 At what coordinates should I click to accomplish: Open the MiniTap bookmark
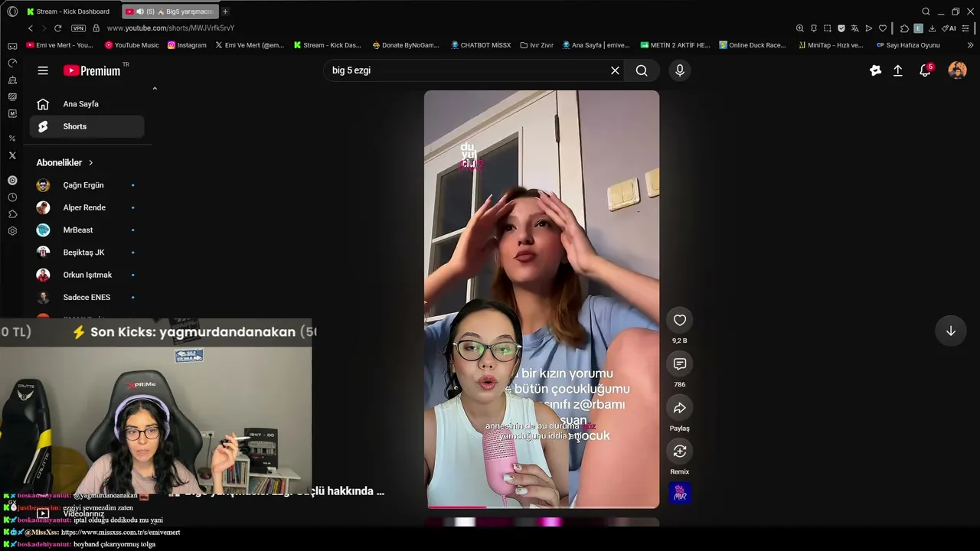(831, 45)
